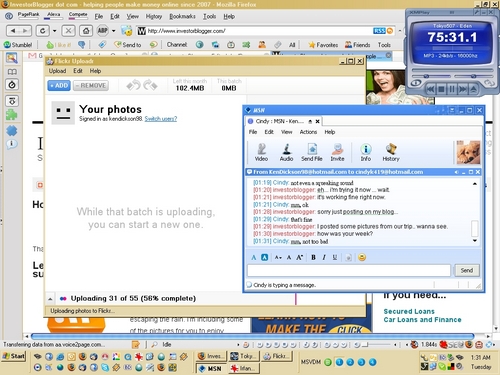500x375 pixels.
Task: Rotate photo counterclockwise in Flickr Uploadr
Action: [x=133, y=85]
